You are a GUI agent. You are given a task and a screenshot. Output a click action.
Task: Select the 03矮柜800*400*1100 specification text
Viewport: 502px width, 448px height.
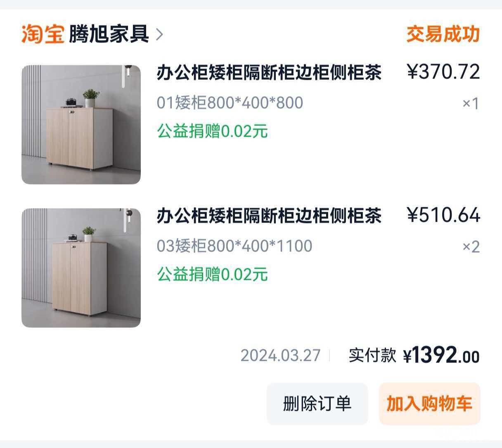[234, 246]
